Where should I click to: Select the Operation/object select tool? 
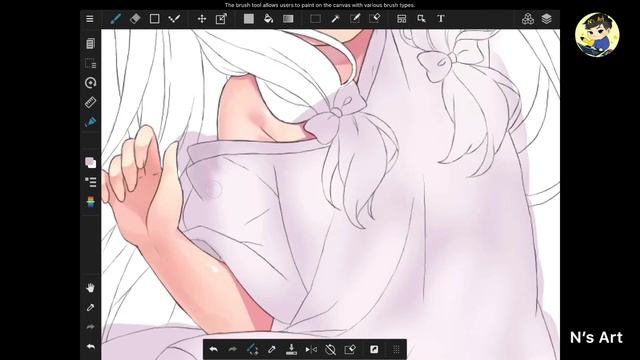click(x=421, y=19)
